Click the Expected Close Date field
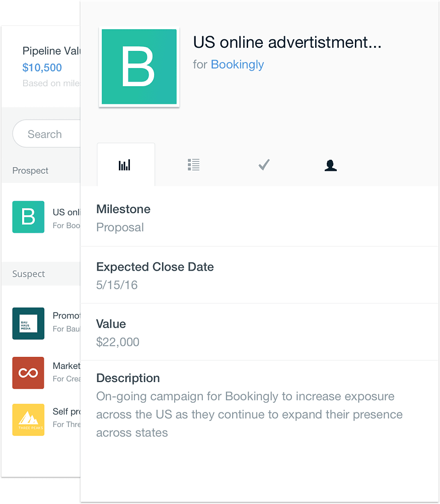 pyautogui.click(x=117, y=285)
